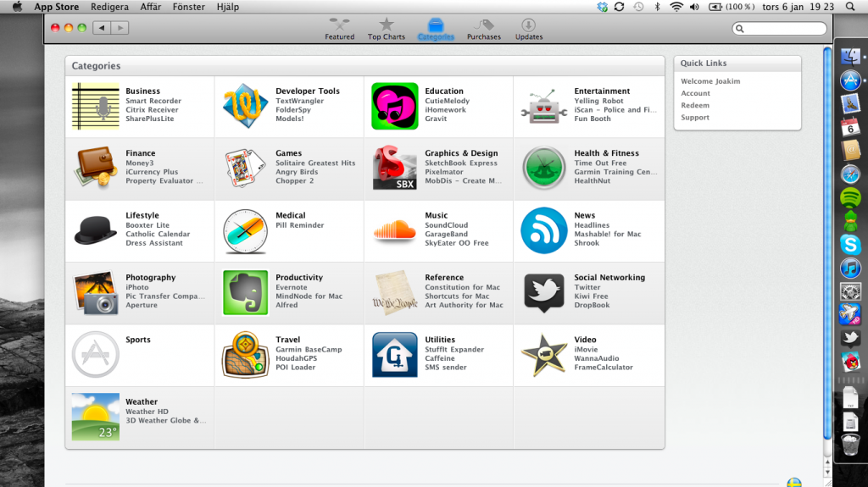
Task: Open the Weather HD app link
Action: click(147, 411)
